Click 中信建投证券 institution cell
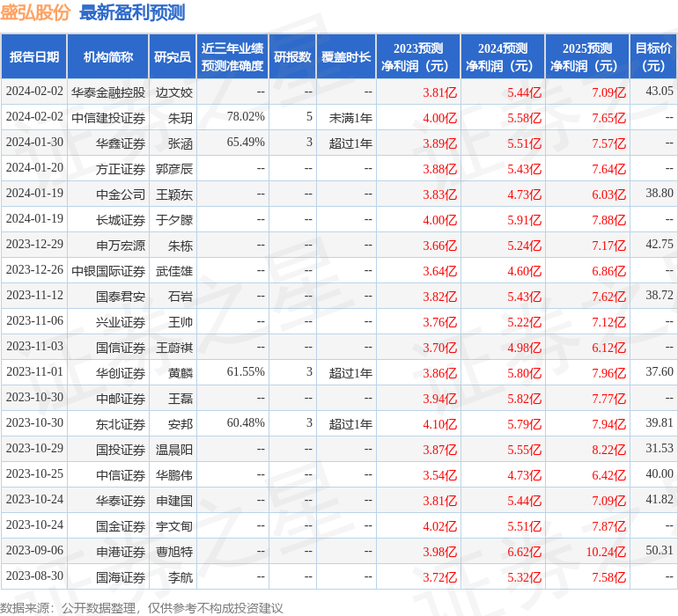Image resolution: width=678 pixels, height=616 pixels. click(108, 118)
